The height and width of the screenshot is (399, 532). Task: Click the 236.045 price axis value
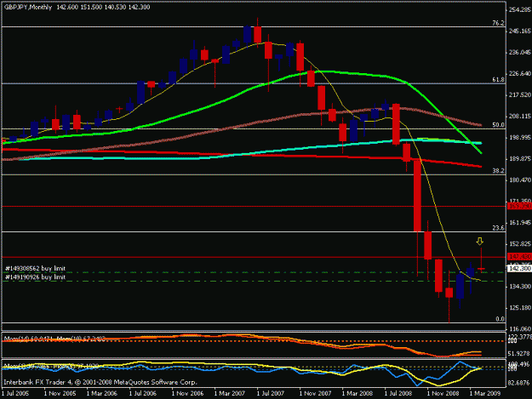click(519, 52)
